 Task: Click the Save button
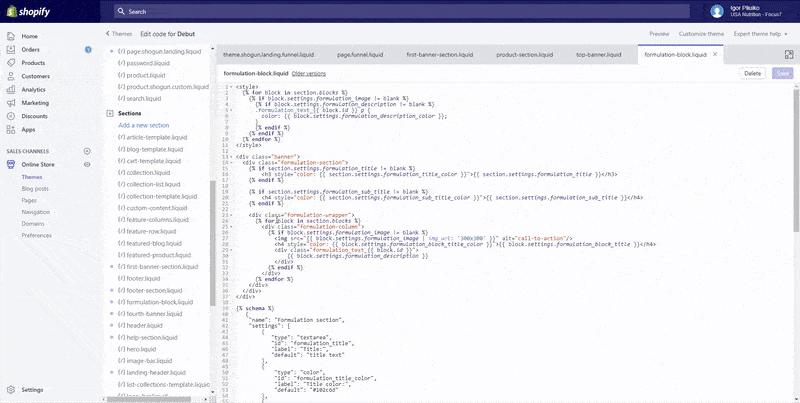(783, 73)
